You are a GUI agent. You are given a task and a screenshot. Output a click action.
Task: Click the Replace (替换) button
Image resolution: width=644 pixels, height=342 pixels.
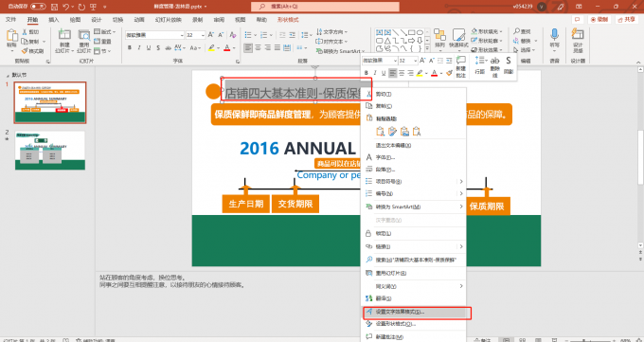(x=525, y=41)
